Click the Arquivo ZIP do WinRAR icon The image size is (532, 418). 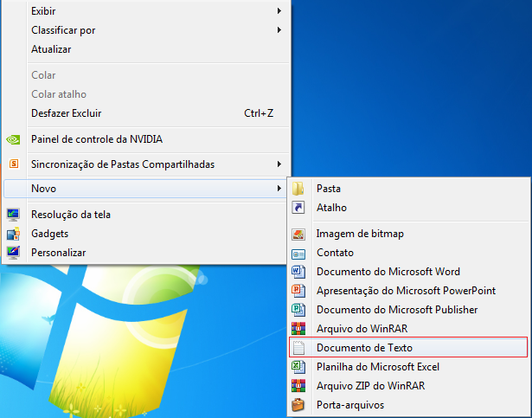298,386
